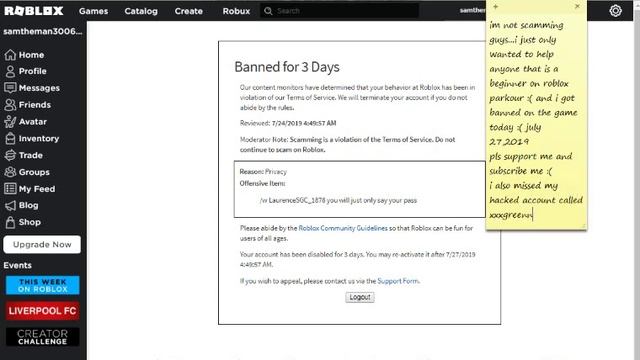Close the yellow sticky note
This screenshot has width=640, height=360.
577,6
